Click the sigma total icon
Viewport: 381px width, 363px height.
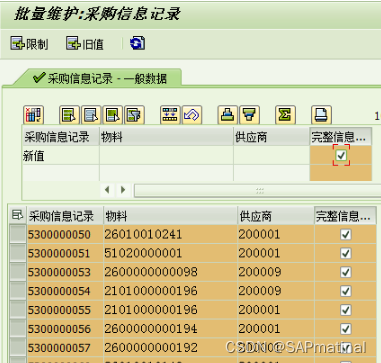point(285,115)
